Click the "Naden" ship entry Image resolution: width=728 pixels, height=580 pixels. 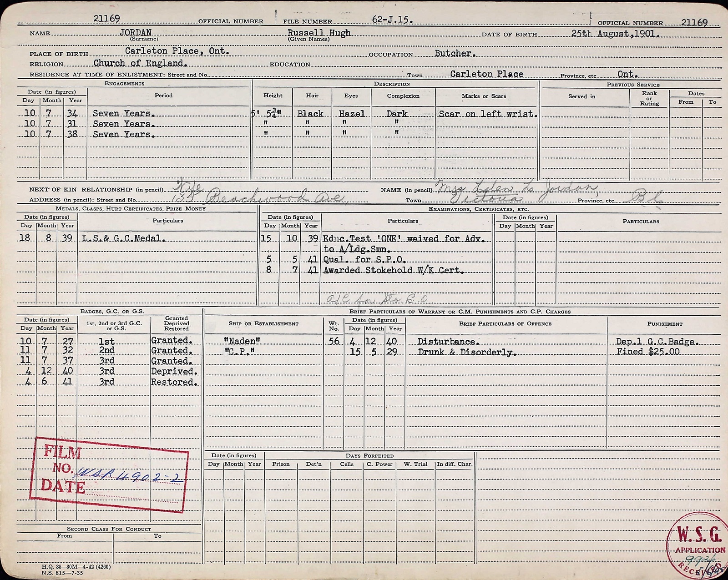pyautogui.click(x=242, y=341)
